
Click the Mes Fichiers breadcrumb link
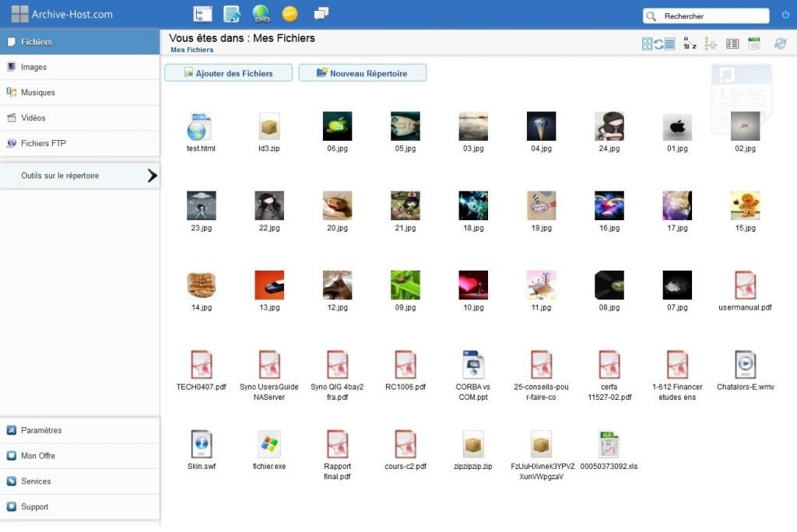tap(191, 50)
